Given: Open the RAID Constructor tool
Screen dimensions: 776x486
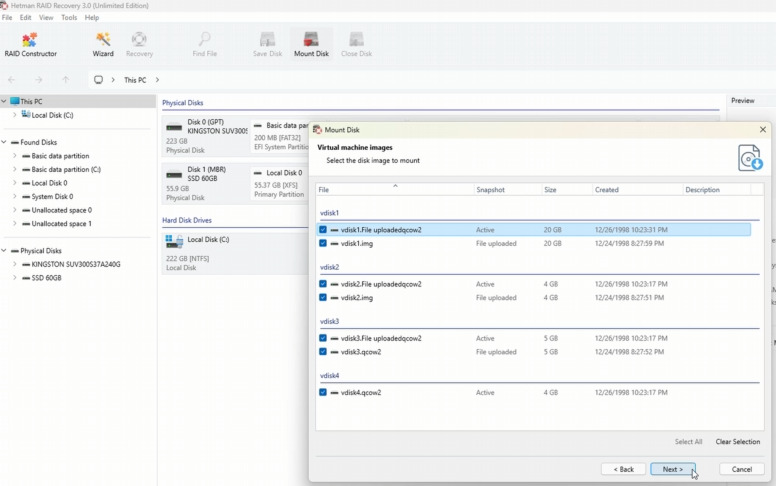Looking at the screenshot, I should coord(30,45).
